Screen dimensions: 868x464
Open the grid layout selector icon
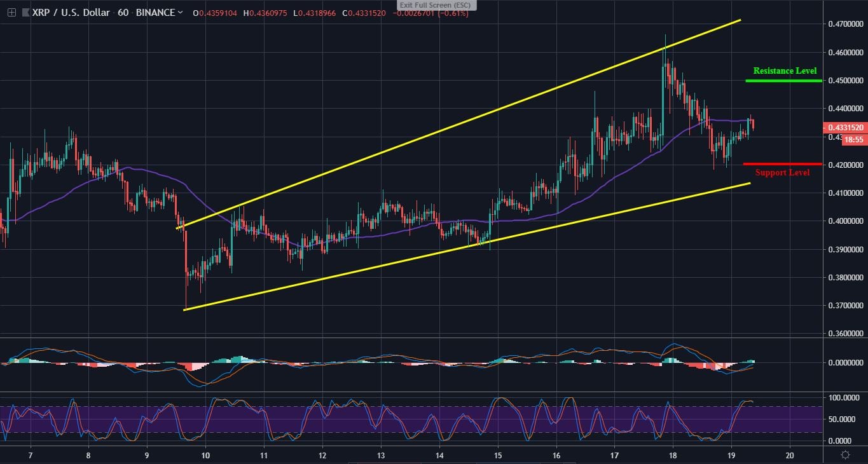(x=10, y=12)
